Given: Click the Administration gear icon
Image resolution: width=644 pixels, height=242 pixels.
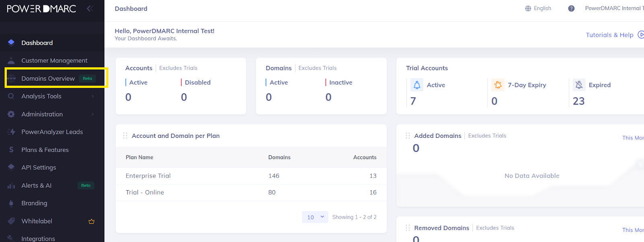Looking at the screenshot, I should [11, 114].
